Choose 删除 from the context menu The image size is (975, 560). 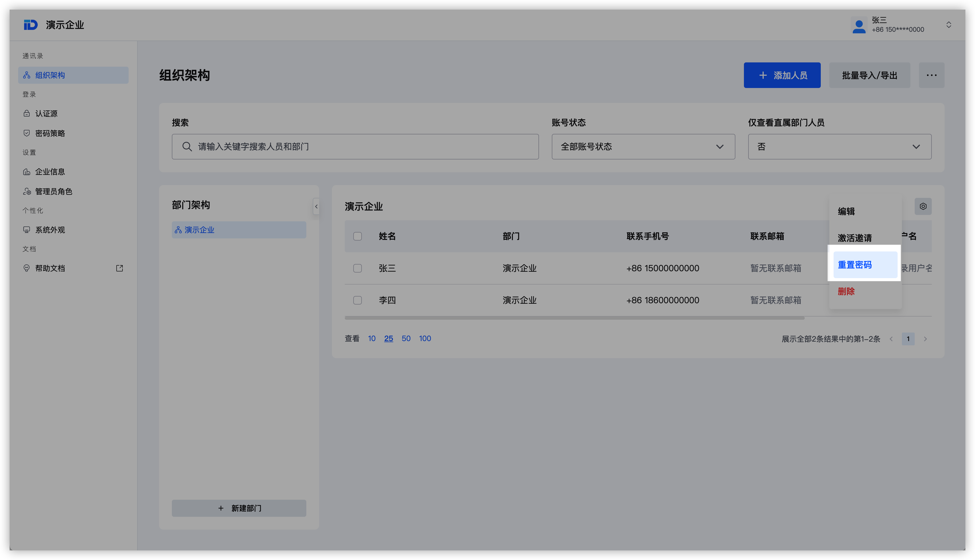pyautogui.click(x=865, y=291)
